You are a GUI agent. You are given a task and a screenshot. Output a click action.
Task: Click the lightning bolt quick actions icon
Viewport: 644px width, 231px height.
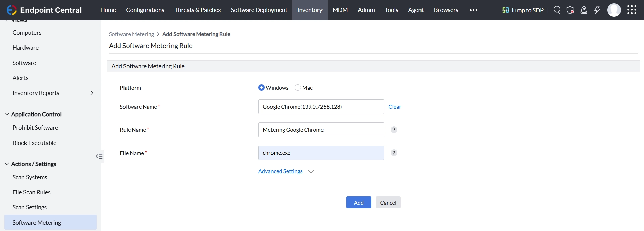tap(597, 10)
